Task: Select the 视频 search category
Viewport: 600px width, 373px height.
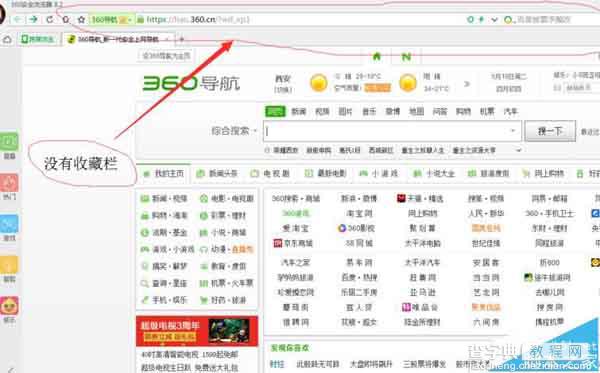Action: [x=322, y=111]
